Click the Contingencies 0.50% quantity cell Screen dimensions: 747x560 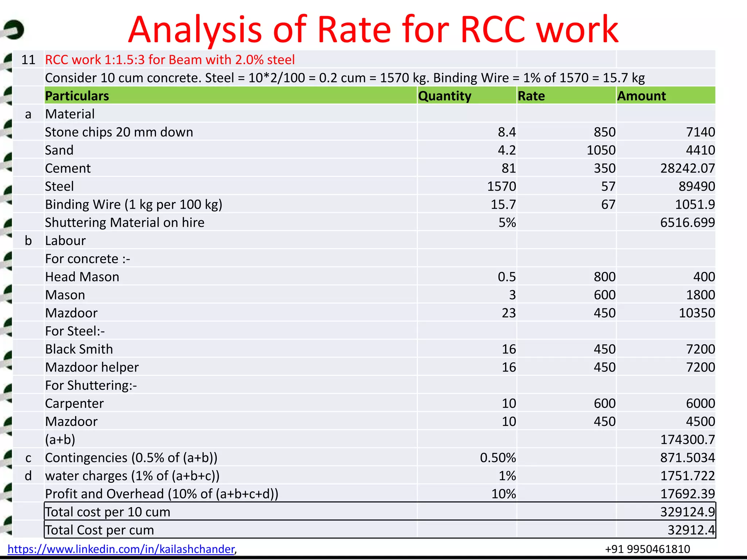[x=498, y=458]
